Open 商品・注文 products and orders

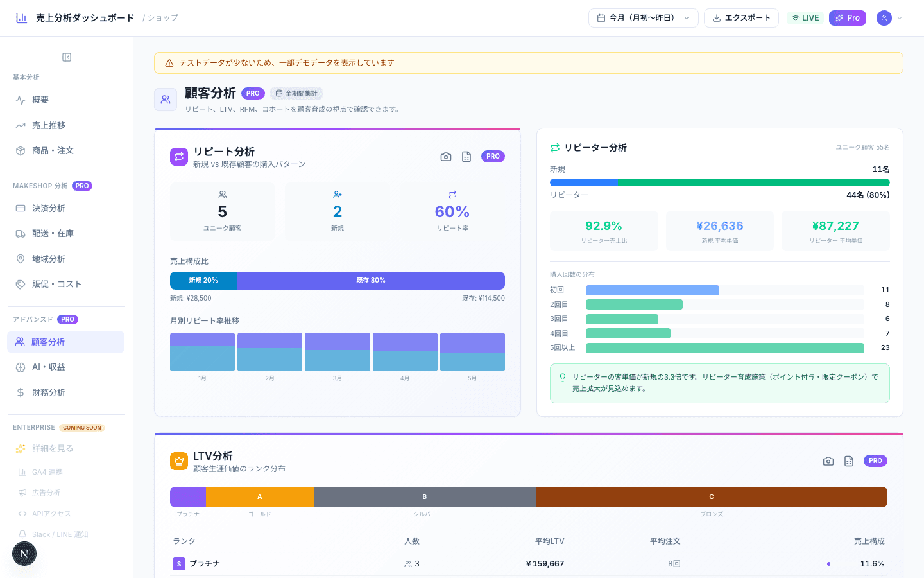[x=65, y=150]
